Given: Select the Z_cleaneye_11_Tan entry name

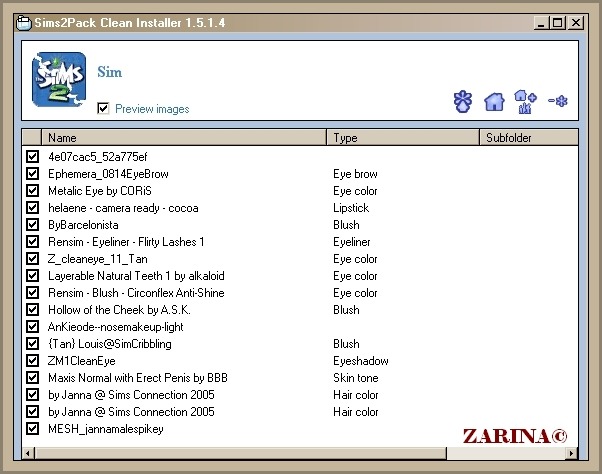Looking at the screenshot, I should 98,259.
